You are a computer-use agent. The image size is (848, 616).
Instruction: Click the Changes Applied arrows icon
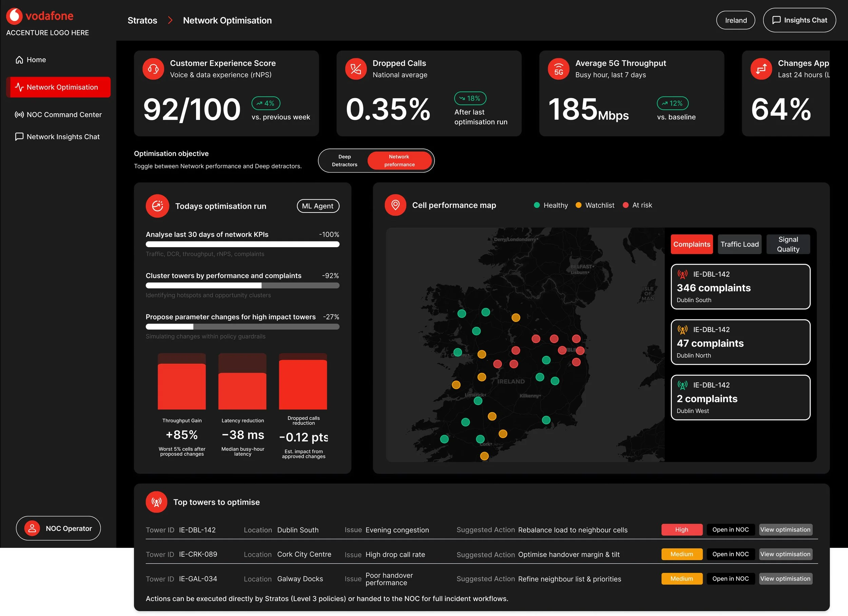[761, 69]
